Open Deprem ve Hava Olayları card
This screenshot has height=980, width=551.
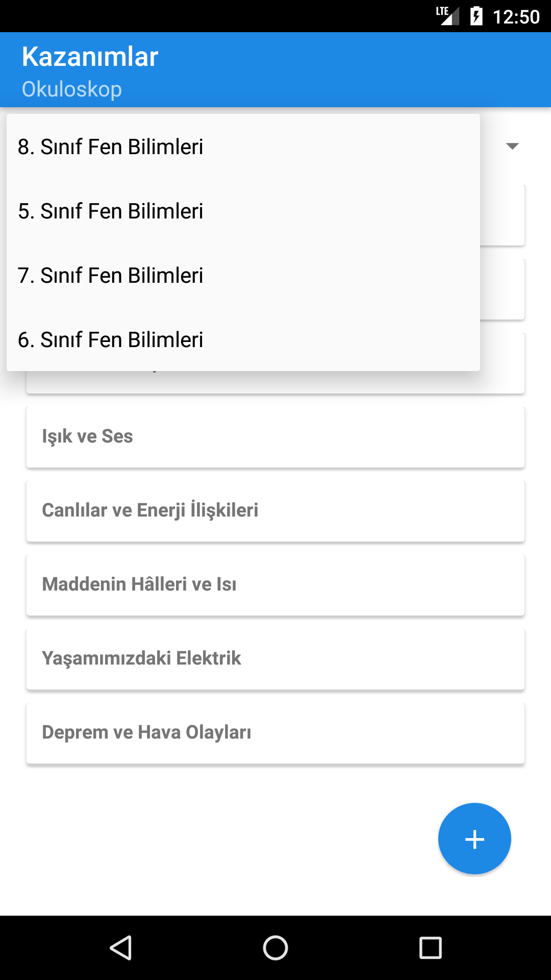tap(275, 733)
